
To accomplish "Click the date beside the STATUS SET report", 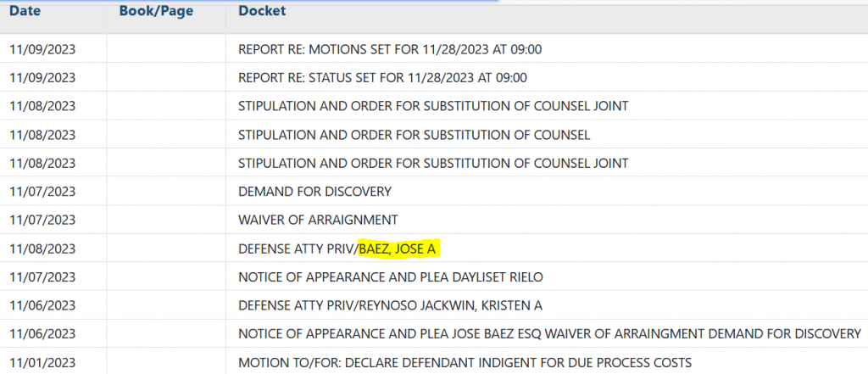I will pyautogui.click(x=42, y=78).
